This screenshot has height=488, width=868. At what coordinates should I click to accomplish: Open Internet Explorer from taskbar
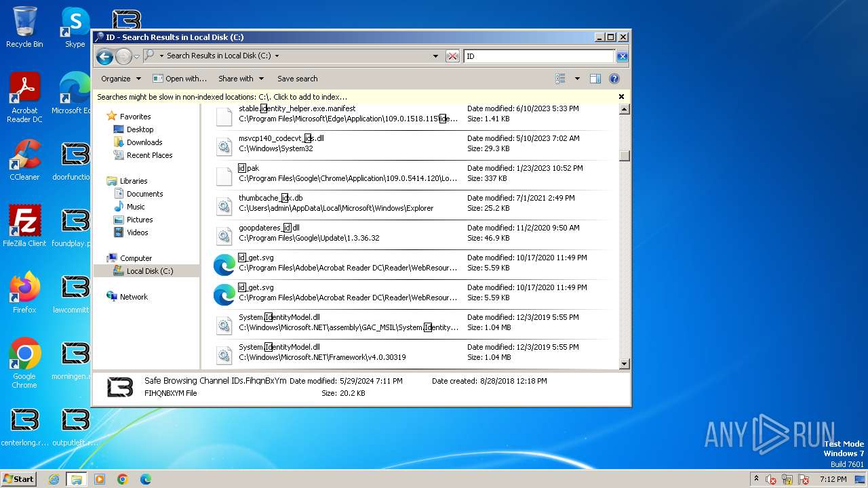[54, 479]
